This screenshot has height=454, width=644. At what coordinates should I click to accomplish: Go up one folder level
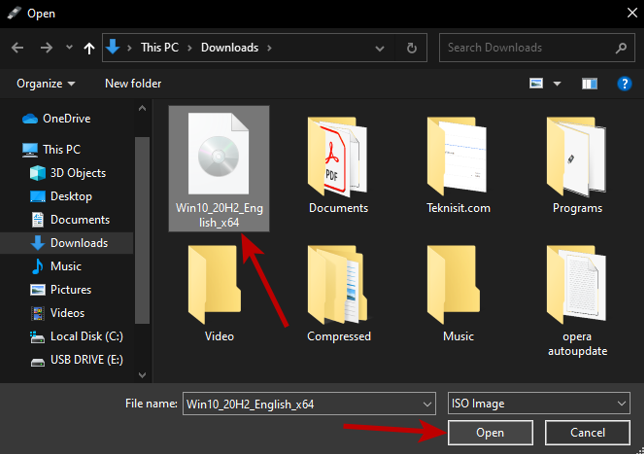pyautogui.click(x=89, y=48)
